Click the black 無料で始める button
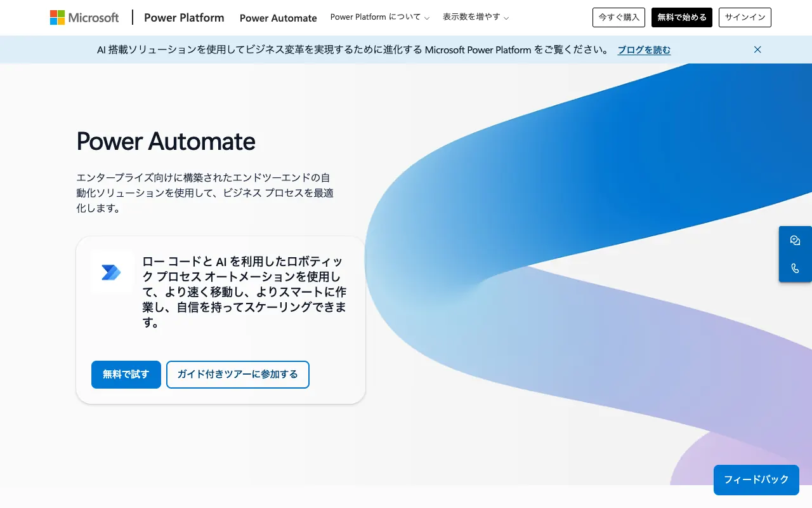 click(x=682, y=18)
